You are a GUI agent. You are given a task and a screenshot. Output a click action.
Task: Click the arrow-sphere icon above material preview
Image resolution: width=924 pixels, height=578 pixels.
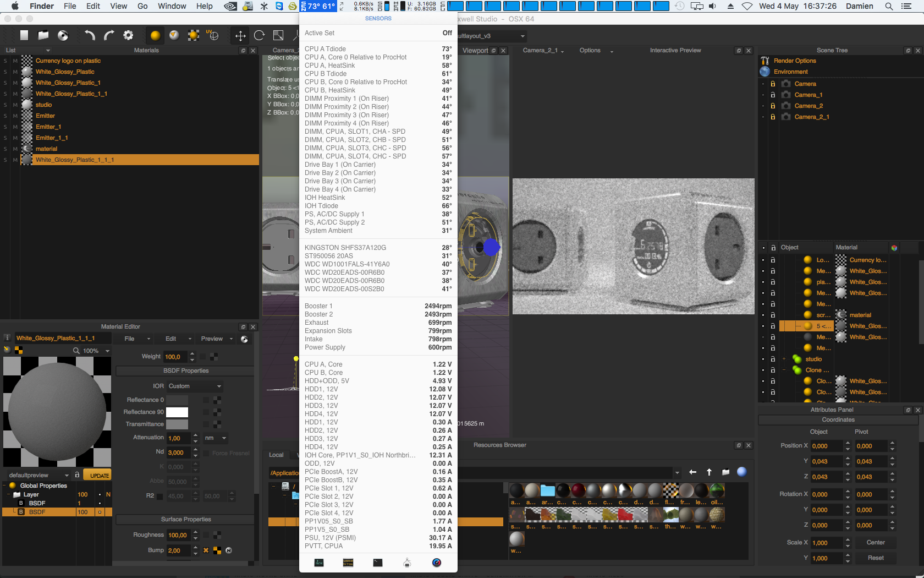[7, 350]
